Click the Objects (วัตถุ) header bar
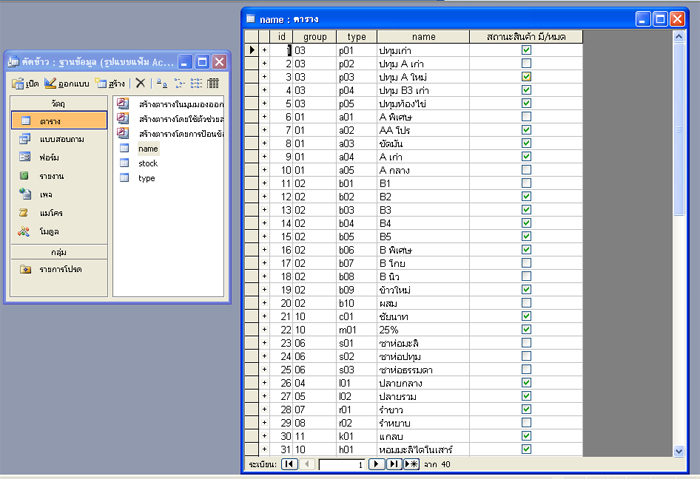The image size is (700, 479). (x=59, y=104)
